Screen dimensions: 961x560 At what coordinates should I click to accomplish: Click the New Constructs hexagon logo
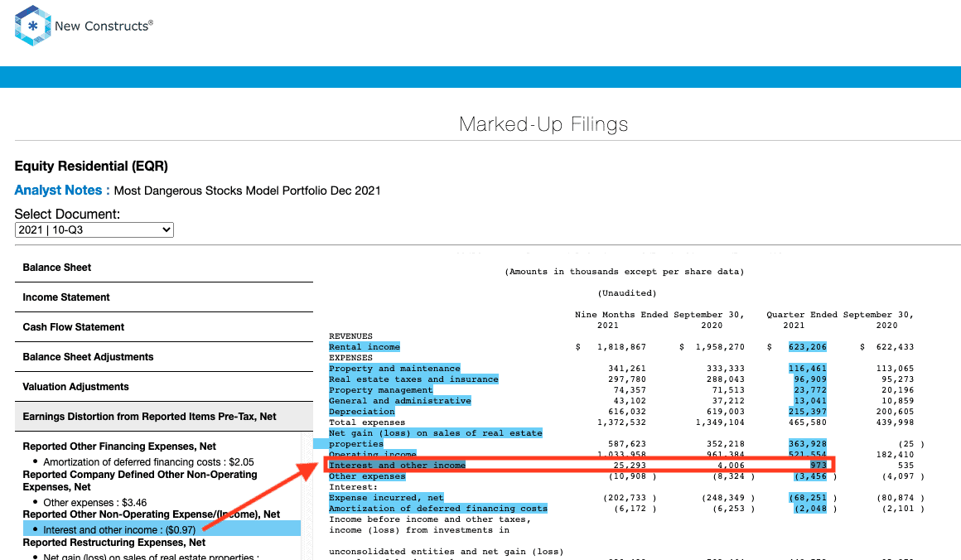tap(32, 26)
